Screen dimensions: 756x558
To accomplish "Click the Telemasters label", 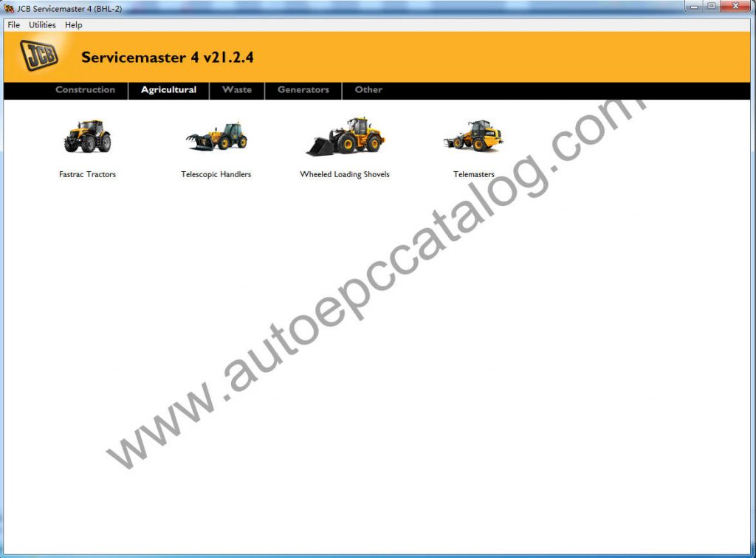I will point(473,174).
